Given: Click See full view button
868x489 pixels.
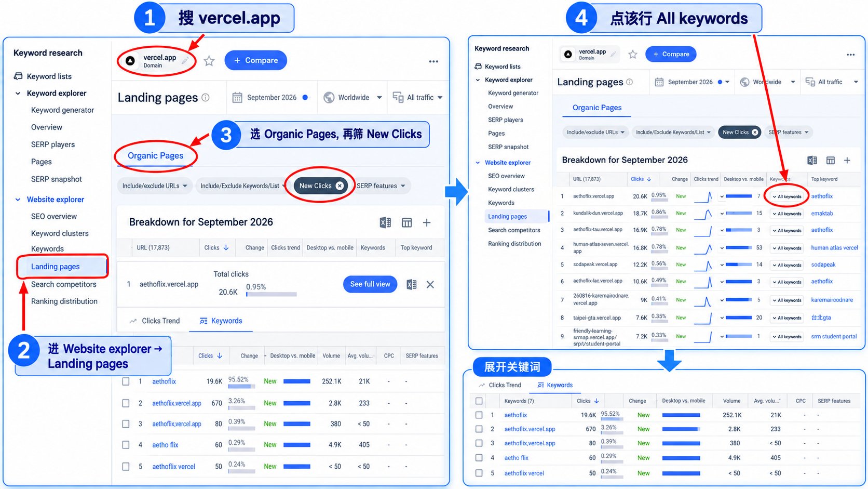Looking at the screenshot, I should (x=370, y=284).
